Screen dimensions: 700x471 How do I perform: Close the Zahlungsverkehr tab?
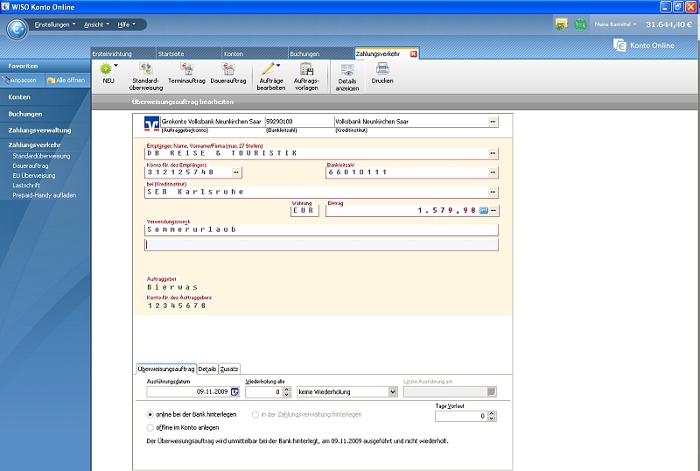413,54
